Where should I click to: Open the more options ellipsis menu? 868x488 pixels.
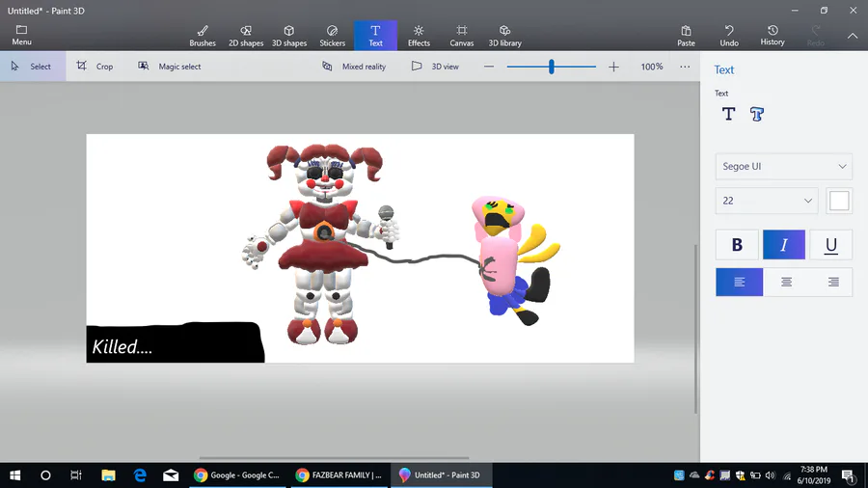coord(685,67)
